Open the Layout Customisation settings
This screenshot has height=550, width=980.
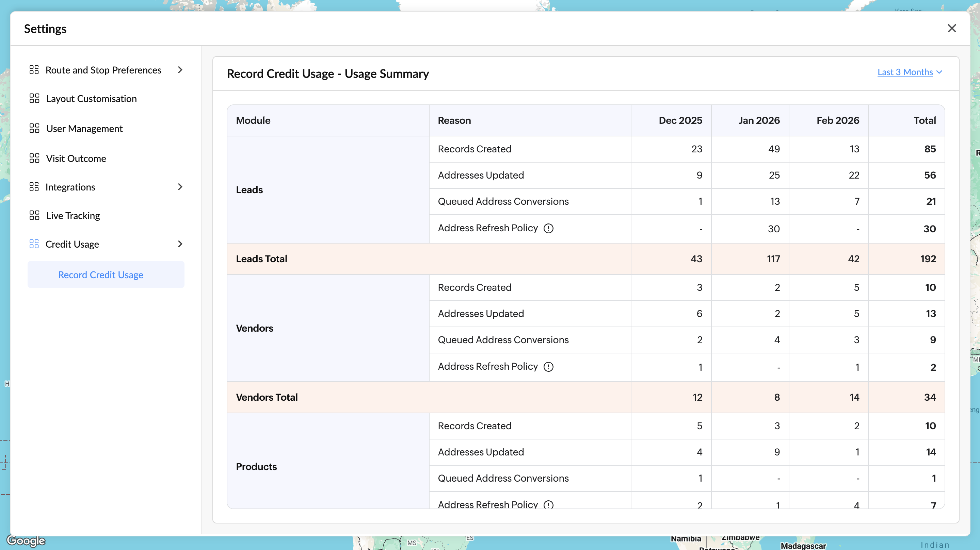pos(91,99)
